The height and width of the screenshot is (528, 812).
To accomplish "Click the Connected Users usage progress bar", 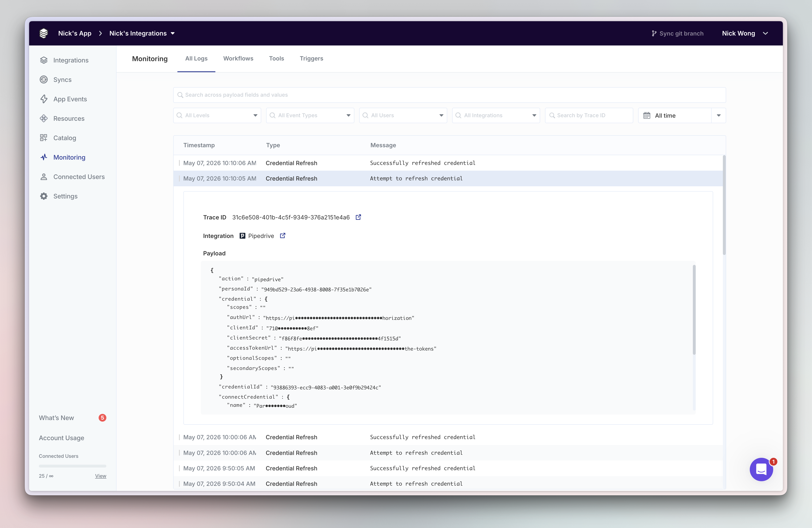I will (72, 466).
